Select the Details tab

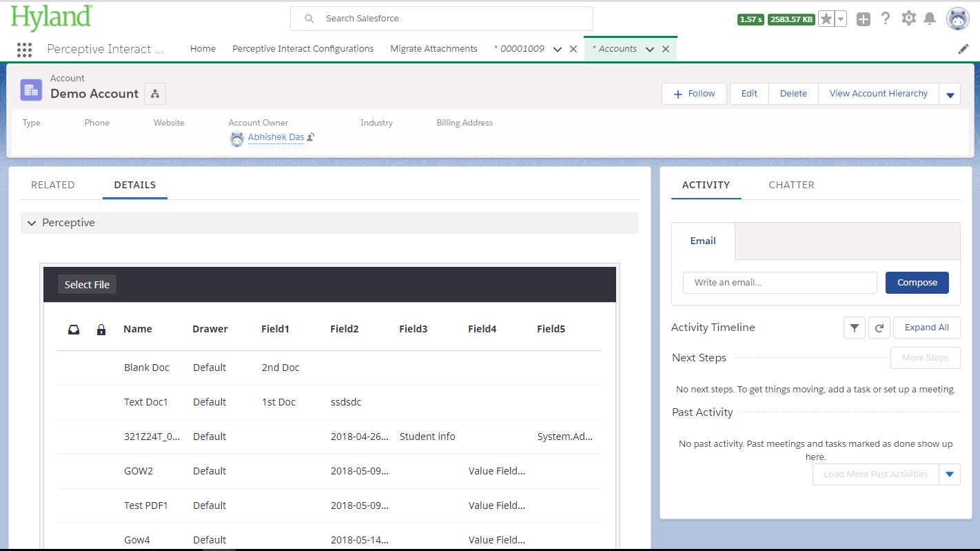pos(135,185)
